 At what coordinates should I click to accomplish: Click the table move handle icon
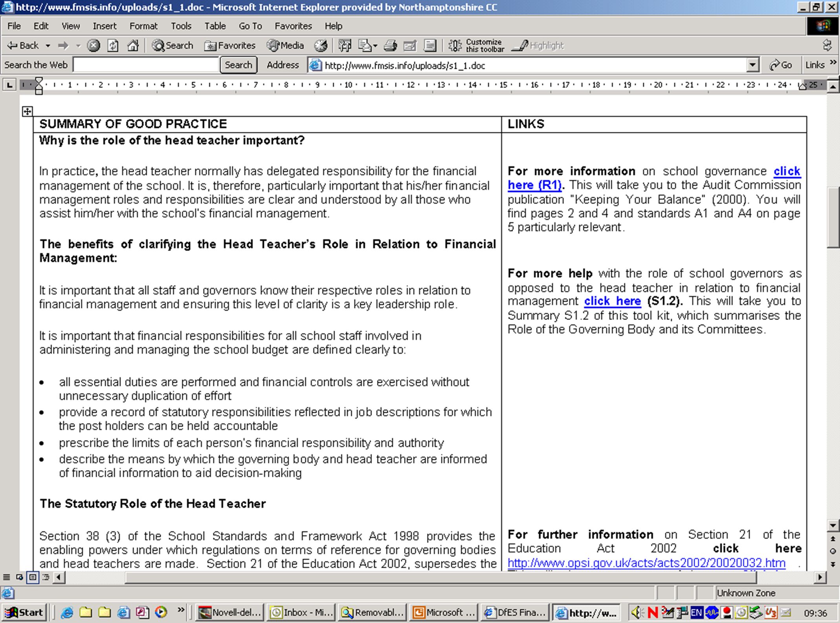(27, 111)
